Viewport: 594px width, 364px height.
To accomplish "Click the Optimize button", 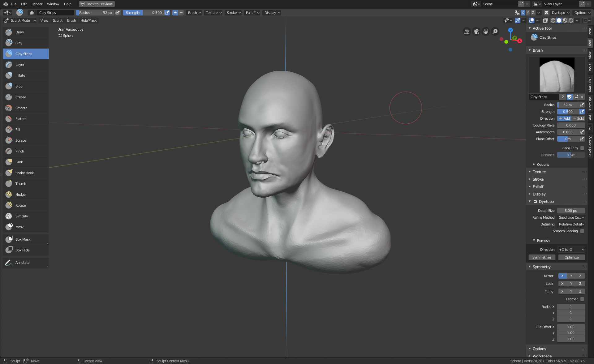I will 571,257.
